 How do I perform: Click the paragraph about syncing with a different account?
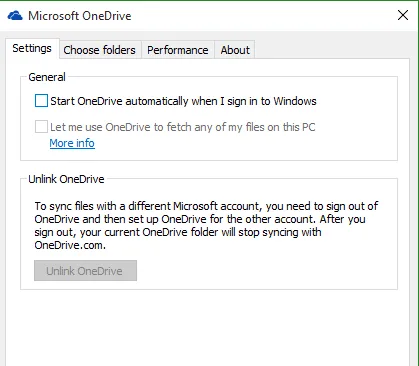(x=206, y=225)
